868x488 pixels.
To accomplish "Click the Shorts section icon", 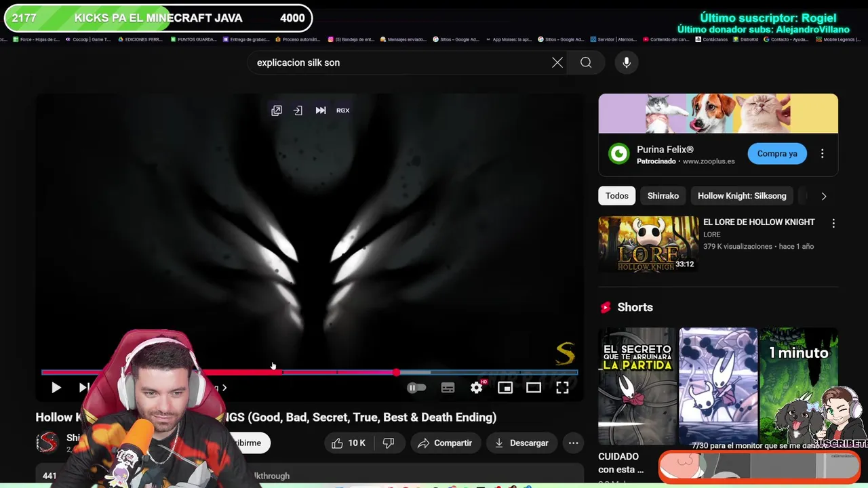I will click(606, 308).
